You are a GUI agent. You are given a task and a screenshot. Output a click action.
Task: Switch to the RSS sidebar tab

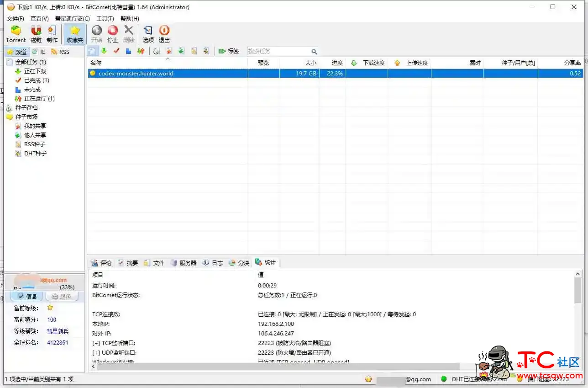click(x=60, y=52)
